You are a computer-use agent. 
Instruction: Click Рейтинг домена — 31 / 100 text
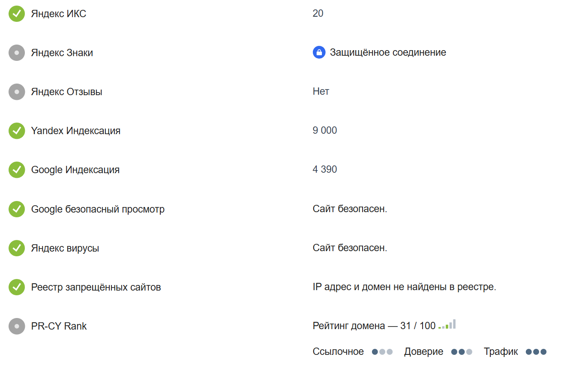tap(374, 326)
